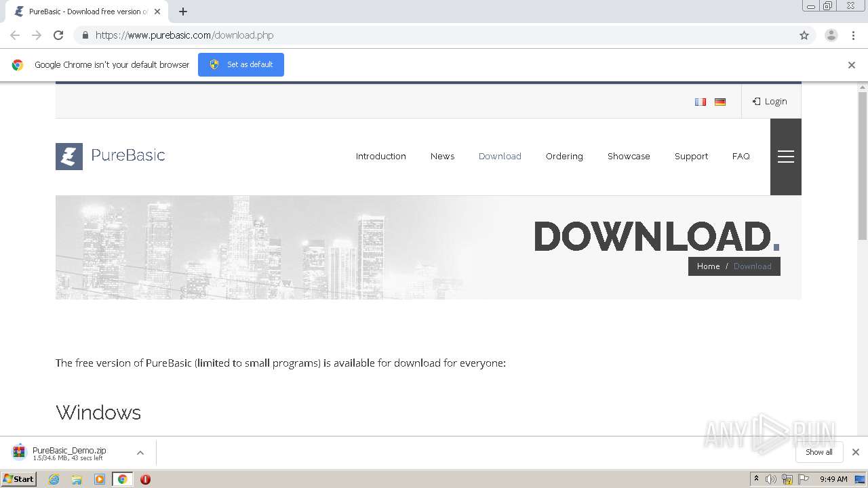The width and height of the screenshot is (868, 488).
Task: Click the Show desktop button icon
Action: click(860, 479)
